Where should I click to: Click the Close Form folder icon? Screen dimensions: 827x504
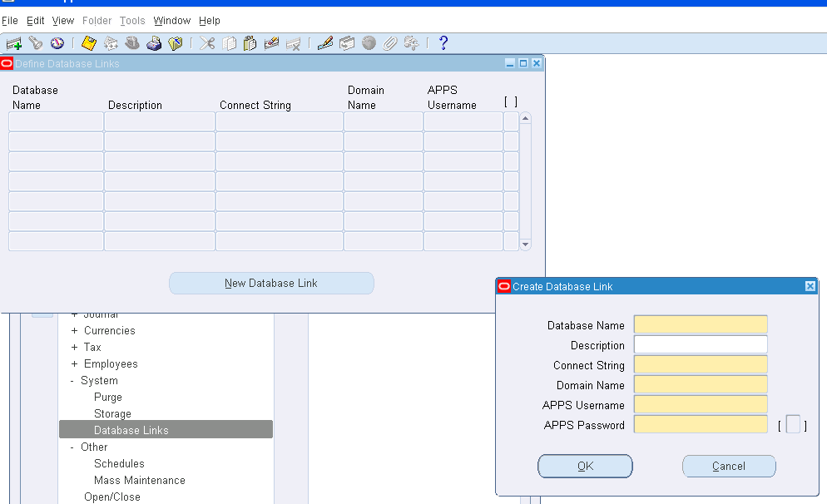tap(175, 43)
